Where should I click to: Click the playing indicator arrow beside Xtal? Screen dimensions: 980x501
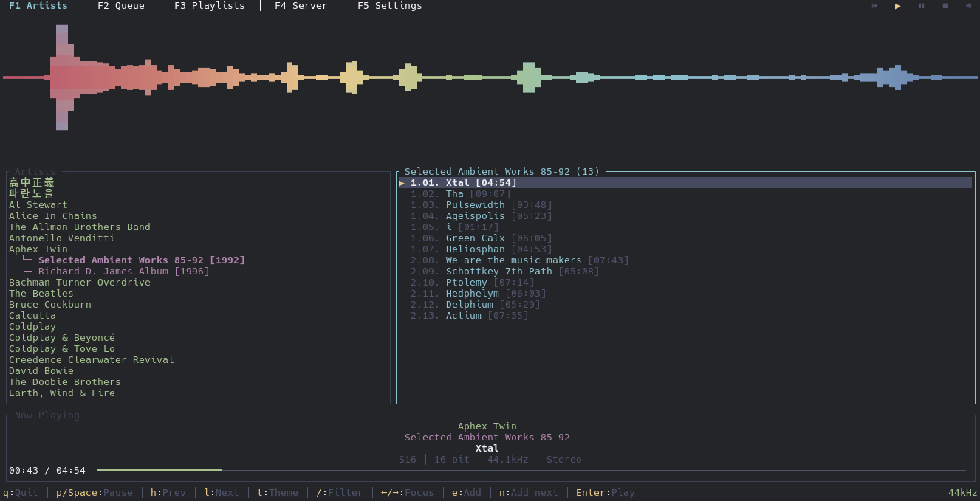tap(402, 183)
